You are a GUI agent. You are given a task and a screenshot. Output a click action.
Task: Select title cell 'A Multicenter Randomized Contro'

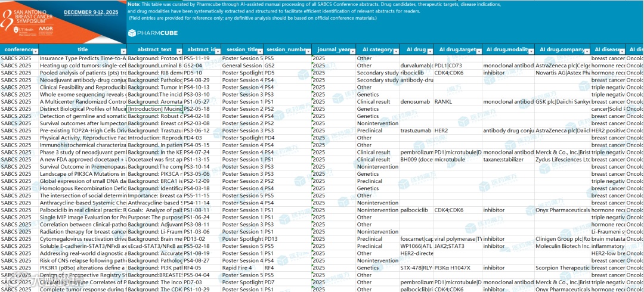[83, 101]
